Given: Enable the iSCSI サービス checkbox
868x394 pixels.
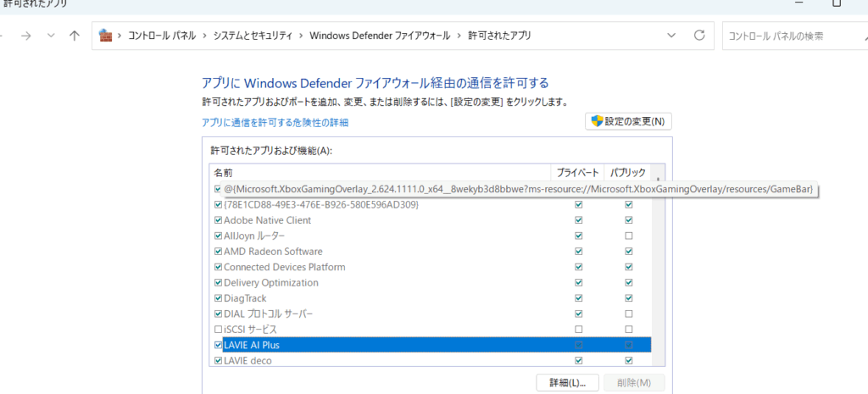Looking at the screenshot, I should coord(218,330).
